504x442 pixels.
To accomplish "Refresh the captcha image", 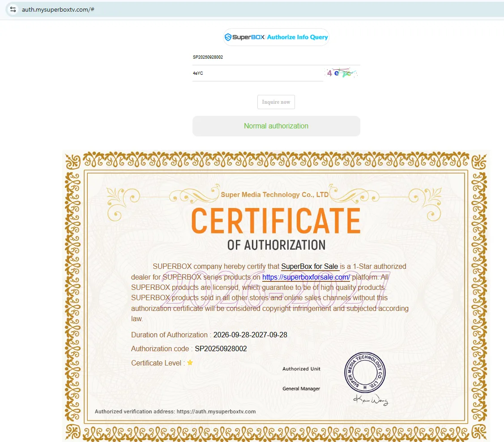I will 342,73.
